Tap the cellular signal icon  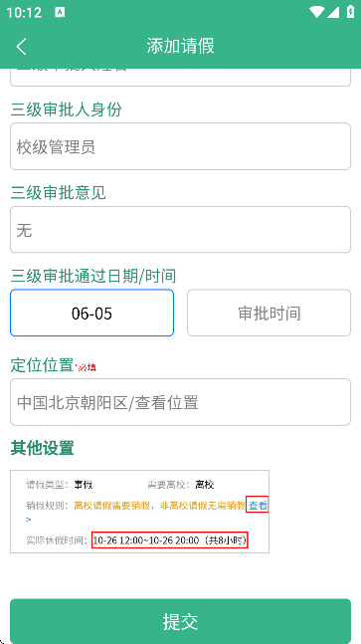pyautogui.click(x=333, y=12)
